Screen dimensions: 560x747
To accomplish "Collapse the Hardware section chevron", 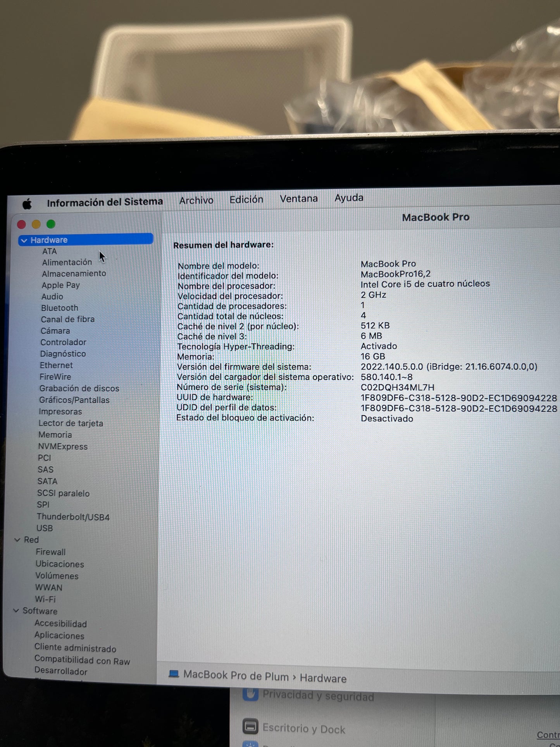I will (24, 240).
